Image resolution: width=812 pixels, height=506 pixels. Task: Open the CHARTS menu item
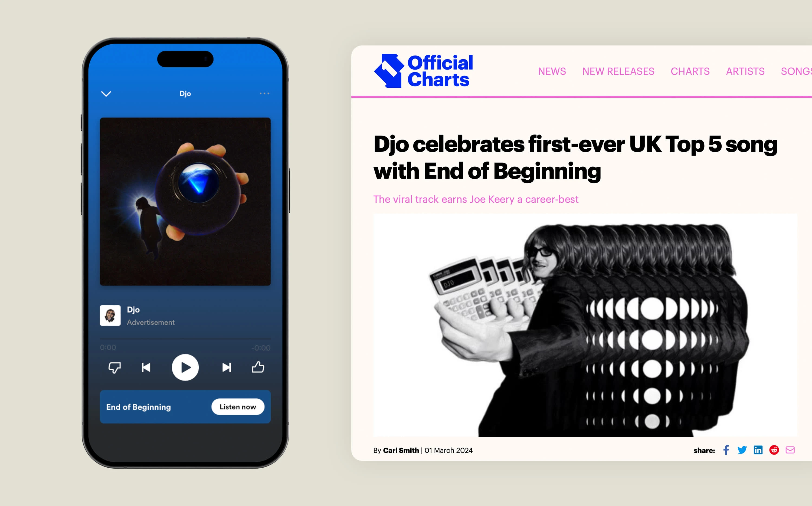tap(691, 71)
